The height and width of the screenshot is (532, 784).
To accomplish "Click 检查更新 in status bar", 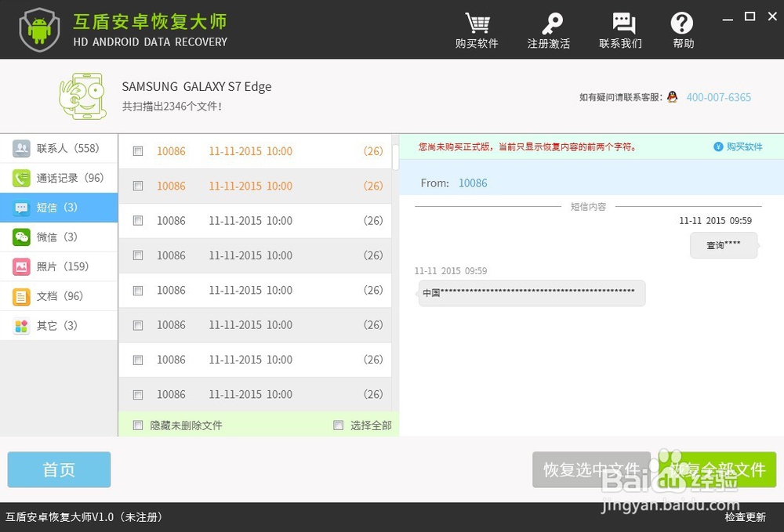I will [x=745, y=517].
